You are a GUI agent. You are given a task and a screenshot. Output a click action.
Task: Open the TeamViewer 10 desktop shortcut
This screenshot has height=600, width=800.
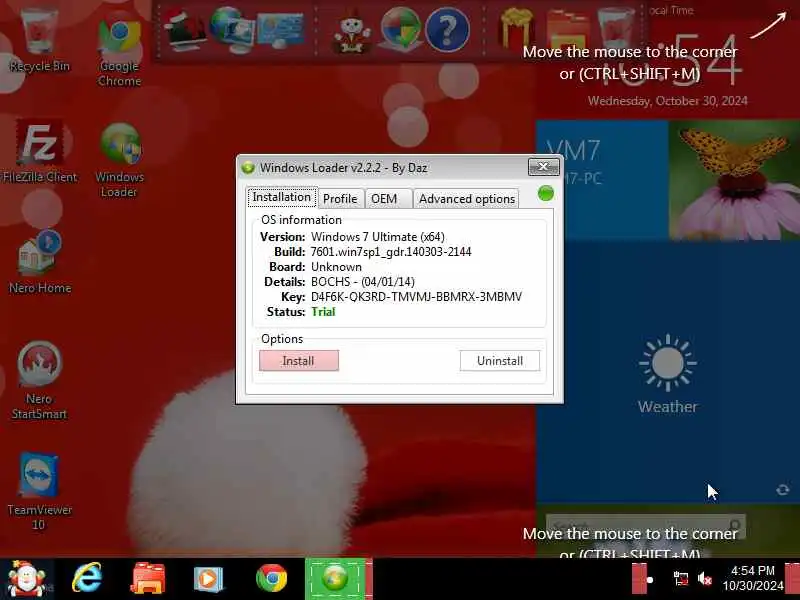[39, 492]
